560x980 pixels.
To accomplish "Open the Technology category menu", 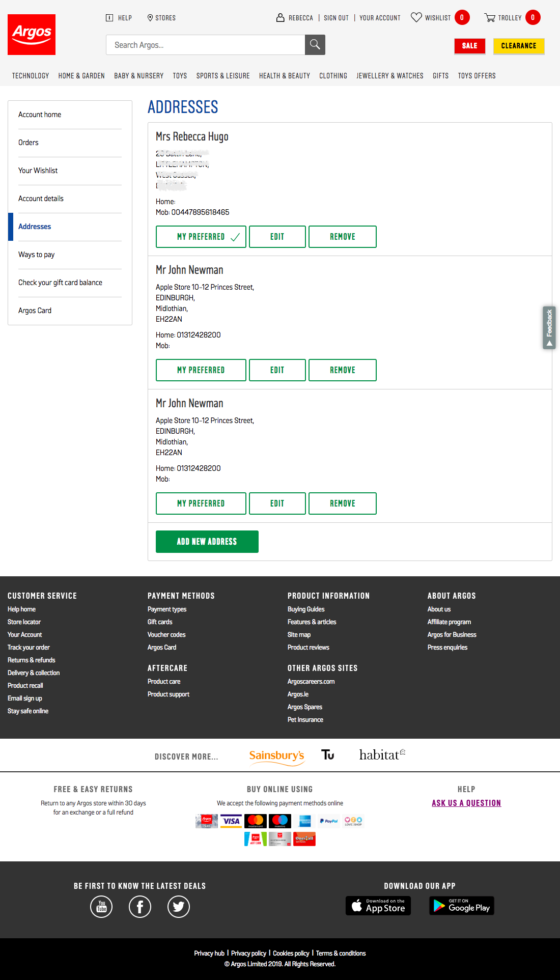I will (31, 76).
